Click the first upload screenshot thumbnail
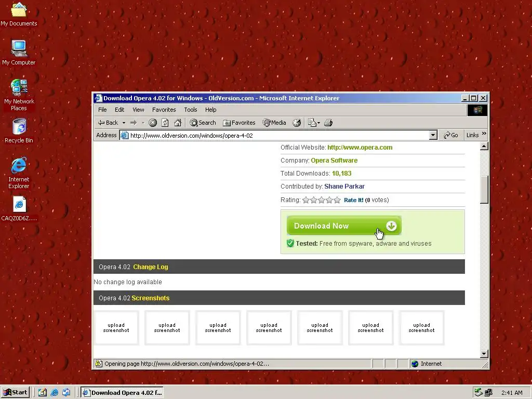The width and height of the screenshot is (532, 399). click(x=116, y=328)
